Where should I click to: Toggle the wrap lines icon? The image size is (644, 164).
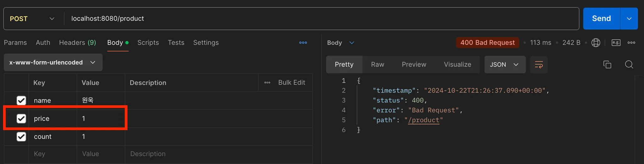coord(539,65)
